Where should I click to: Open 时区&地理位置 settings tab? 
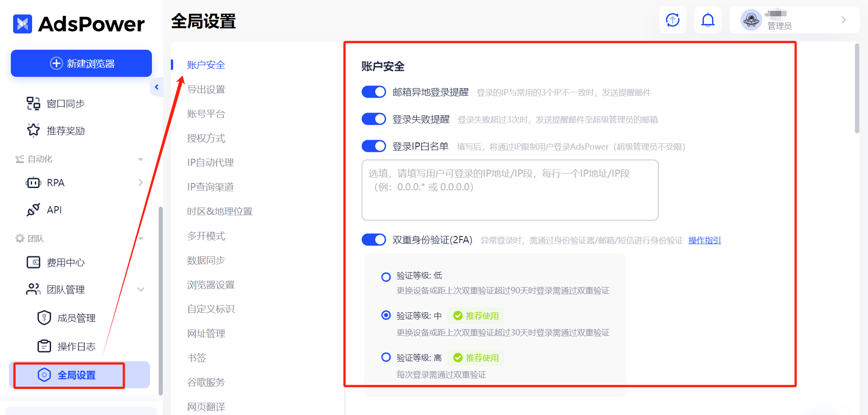click(220, 211)
